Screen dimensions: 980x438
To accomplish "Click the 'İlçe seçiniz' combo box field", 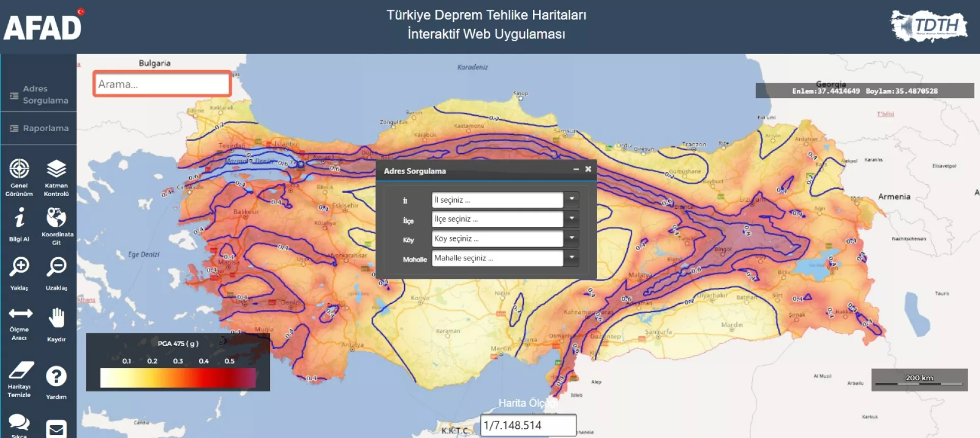I will pyautogui.click(x=498, y=219).
